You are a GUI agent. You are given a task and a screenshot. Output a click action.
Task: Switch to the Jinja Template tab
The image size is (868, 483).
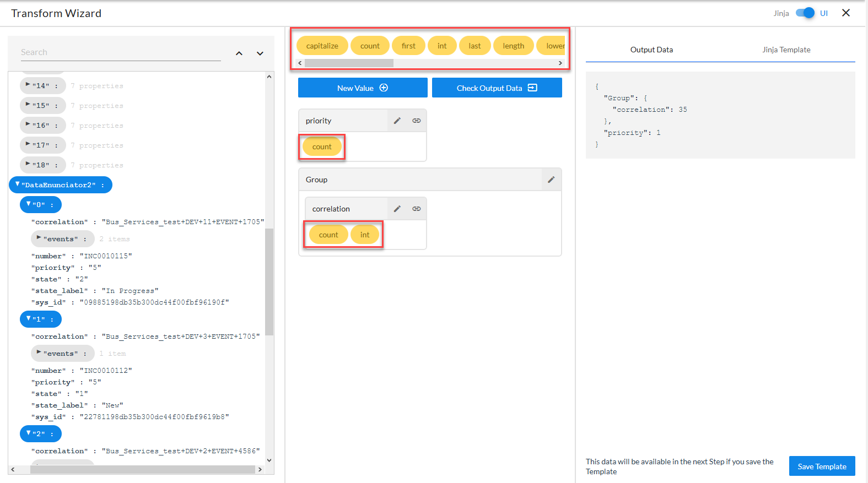tap(786, 50)
